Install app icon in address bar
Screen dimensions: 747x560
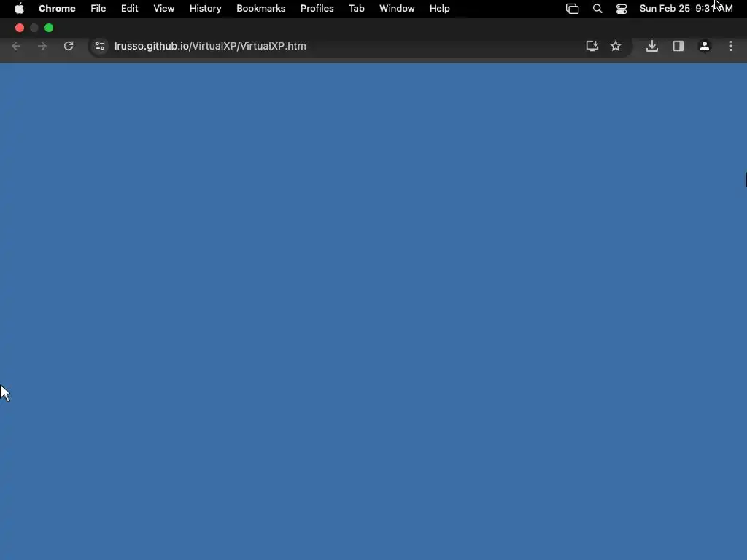point(592,46)
